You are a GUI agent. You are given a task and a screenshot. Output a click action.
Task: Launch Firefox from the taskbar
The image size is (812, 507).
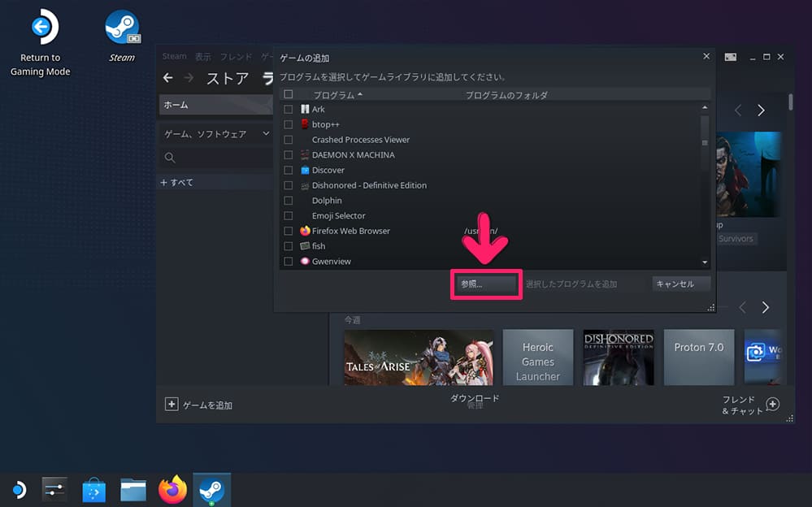click(172, 489)
